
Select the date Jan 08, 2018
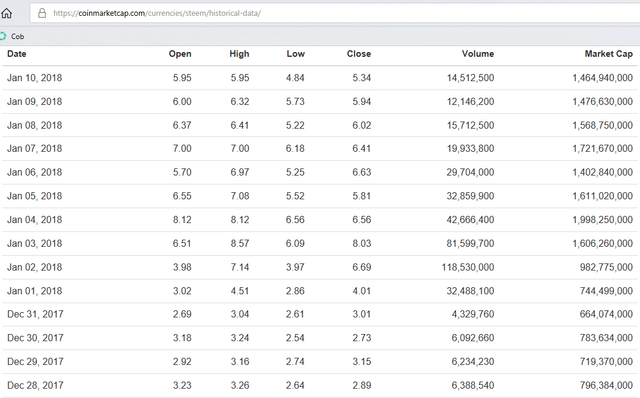coord(35,125)
